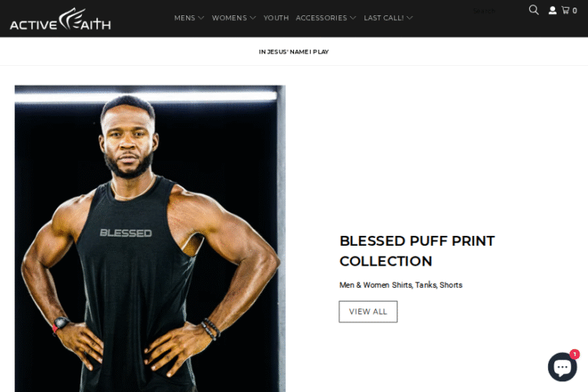Viewport: 588px width, 392px height.
Task: Expand the Womens menu chevron
Action: [253, 18]
